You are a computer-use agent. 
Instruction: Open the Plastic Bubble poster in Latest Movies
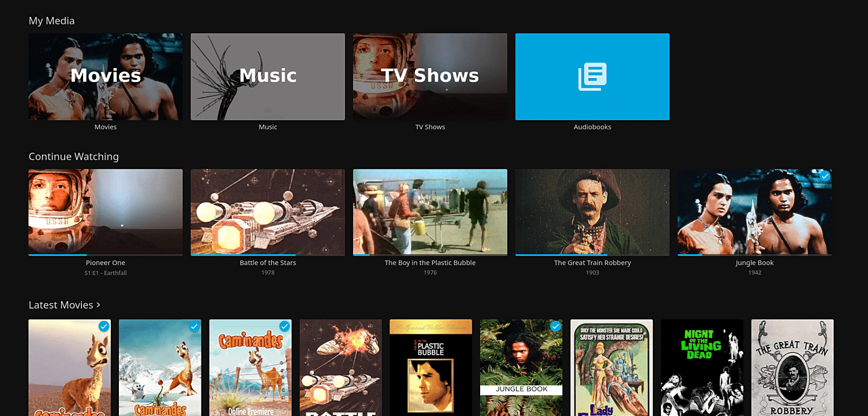(x=431, y=367)
